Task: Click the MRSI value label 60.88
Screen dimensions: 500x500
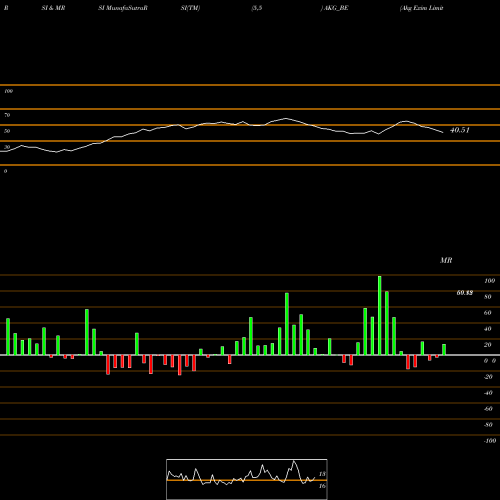Action: coord(465,293)
